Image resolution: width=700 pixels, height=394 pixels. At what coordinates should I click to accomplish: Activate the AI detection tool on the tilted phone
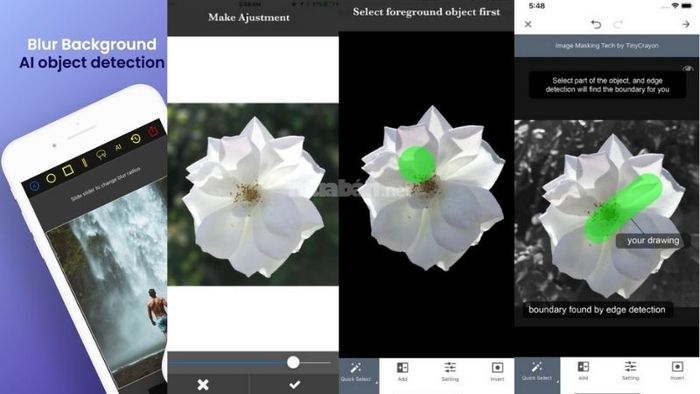118,147
